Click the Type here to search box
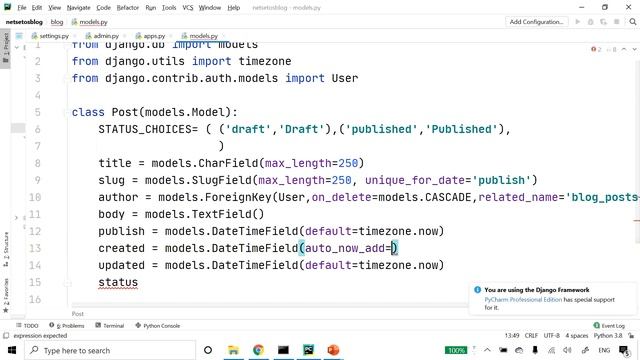The height and width of the screenshot is (360, 640). tap(109, 350)
